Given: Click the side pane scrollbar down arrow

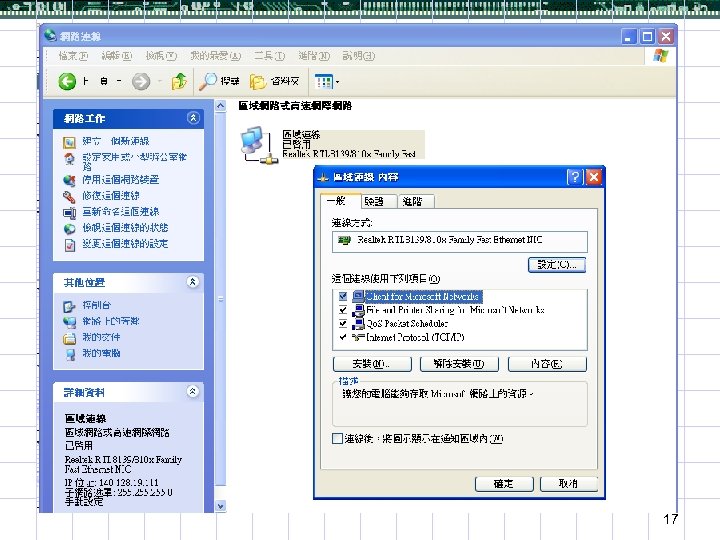Looking at the screenshot, I should click(x=221, y=506).
